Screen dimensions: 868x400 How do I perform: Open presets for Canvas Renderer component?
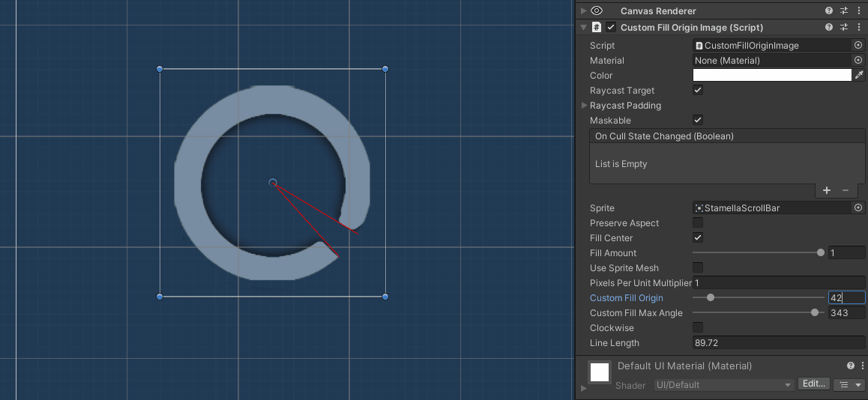(844, 10)
